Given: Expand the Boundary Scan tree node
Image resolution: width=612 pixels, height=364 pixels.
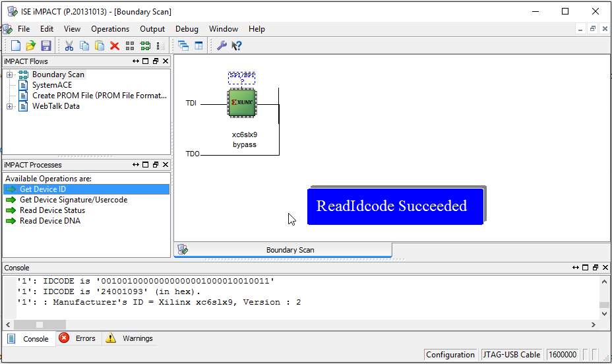Looking at the screenshot, I should click(x=10, y=75).
